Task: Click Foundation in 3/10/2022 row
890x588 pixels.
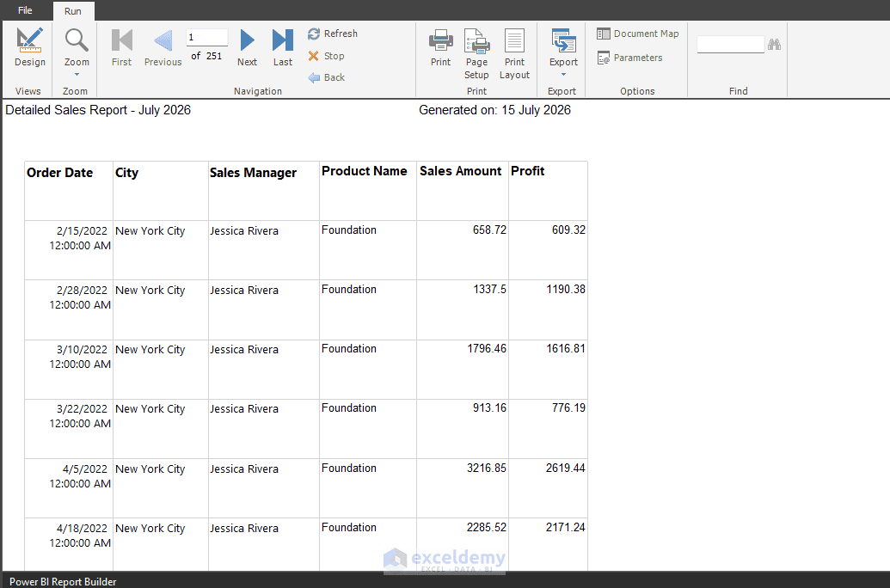Action: [x=349, y=348]
